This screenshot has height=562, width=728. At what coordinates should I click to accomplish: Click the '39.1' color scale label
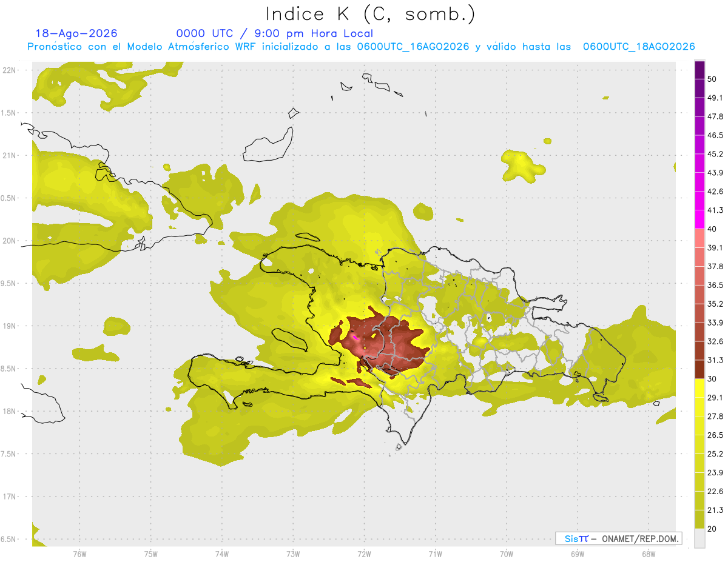pyautogui.click(x=715, y=247)
